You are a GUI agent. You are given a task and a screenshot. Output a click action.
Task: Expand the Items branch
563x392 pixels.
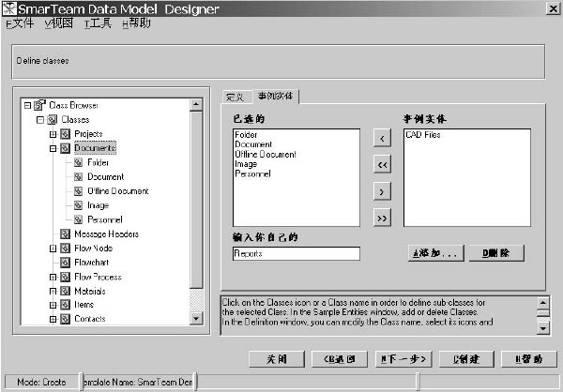[x=53, y=305]
